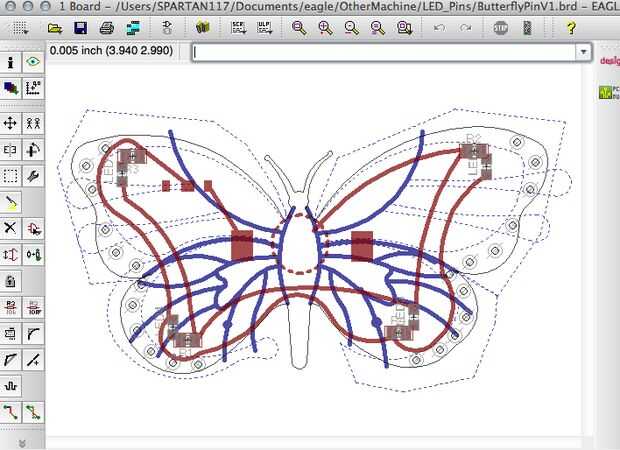Save the board with the floppy icon
620x450 pixels.
[80, 28]
